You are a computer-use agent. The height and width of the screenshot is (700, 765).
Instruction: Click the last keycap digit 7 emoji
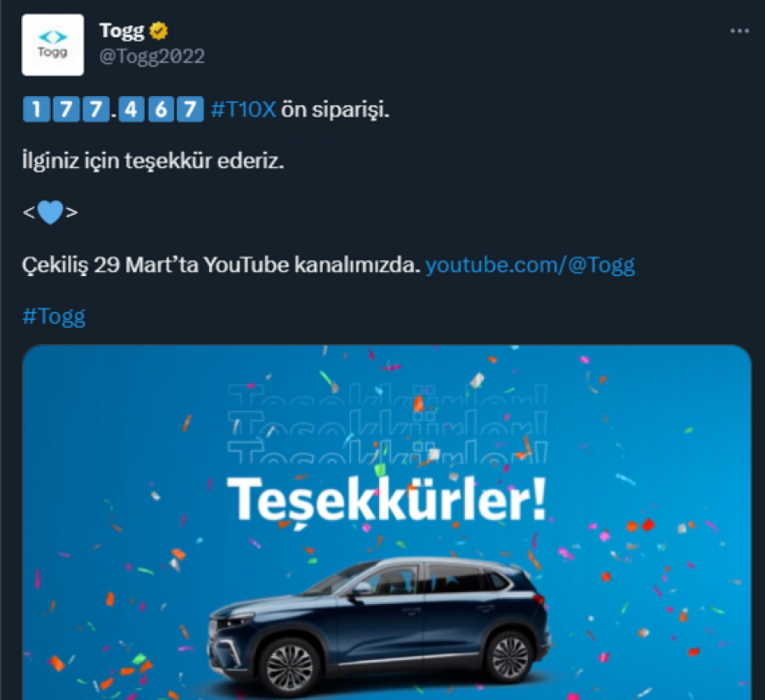coord(190,110)
